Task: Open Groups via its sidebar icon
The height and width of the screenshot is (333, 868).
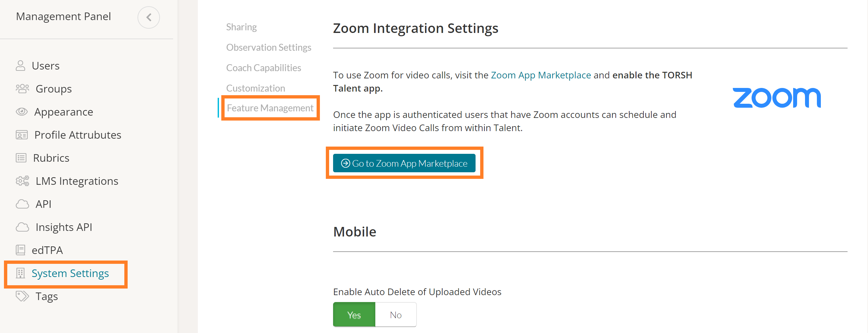Action: tap(22, 89)
